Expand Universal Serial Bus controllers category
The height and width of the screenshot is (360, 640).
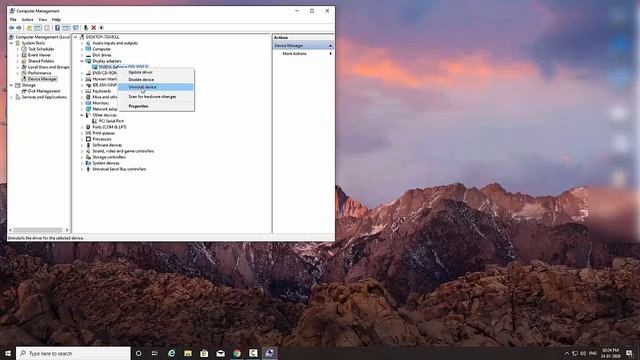(82, 169)
